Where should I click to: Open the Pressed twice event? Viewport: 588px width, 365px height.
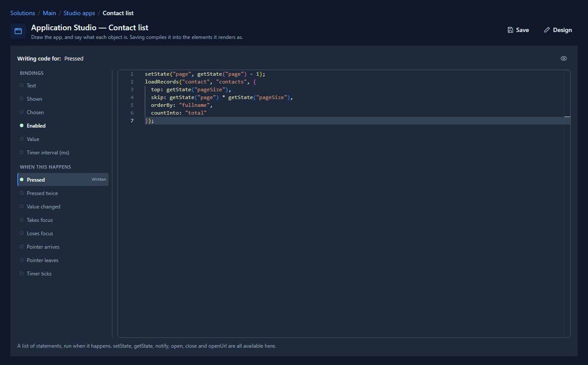point(63,193)
